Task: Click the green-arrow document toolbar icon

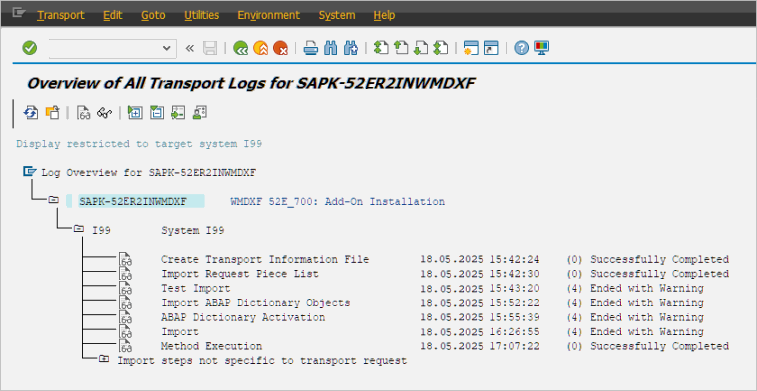Action: (x=178, y=113)
